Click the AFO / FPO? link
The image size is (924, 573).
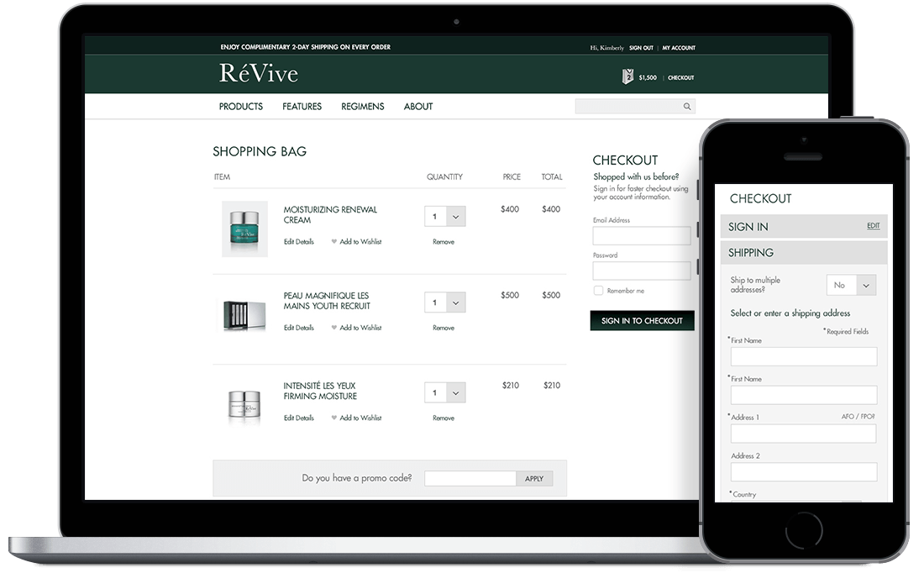click(858, 416)
